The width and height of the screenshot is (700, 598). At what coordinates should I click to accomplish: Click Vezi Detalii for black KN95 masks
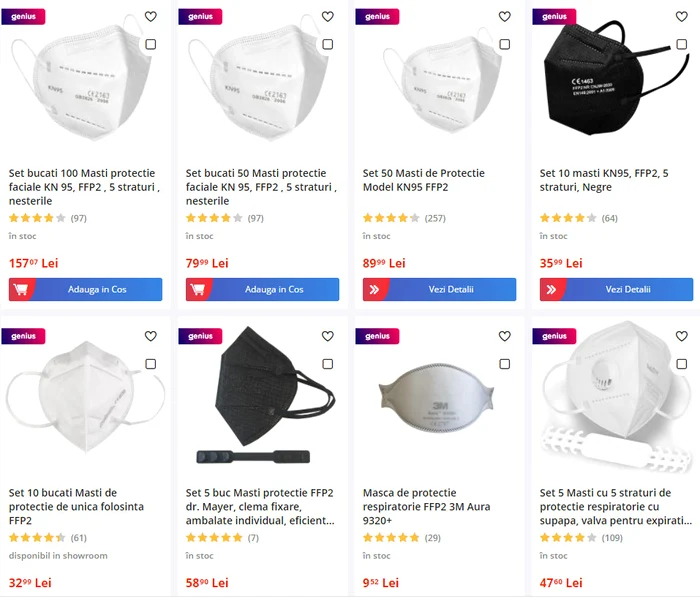[x=616, y=289]
